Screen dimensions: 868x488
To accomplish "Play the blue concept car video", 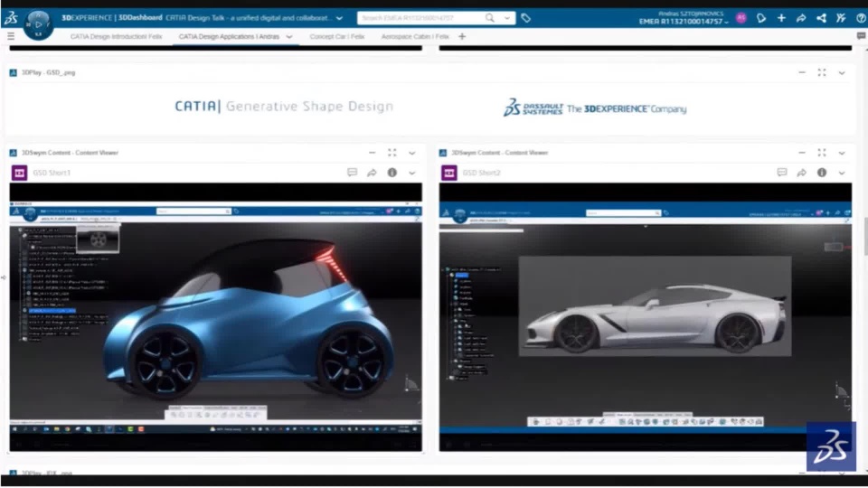I will pyautogui.click(x=215, y=317).
